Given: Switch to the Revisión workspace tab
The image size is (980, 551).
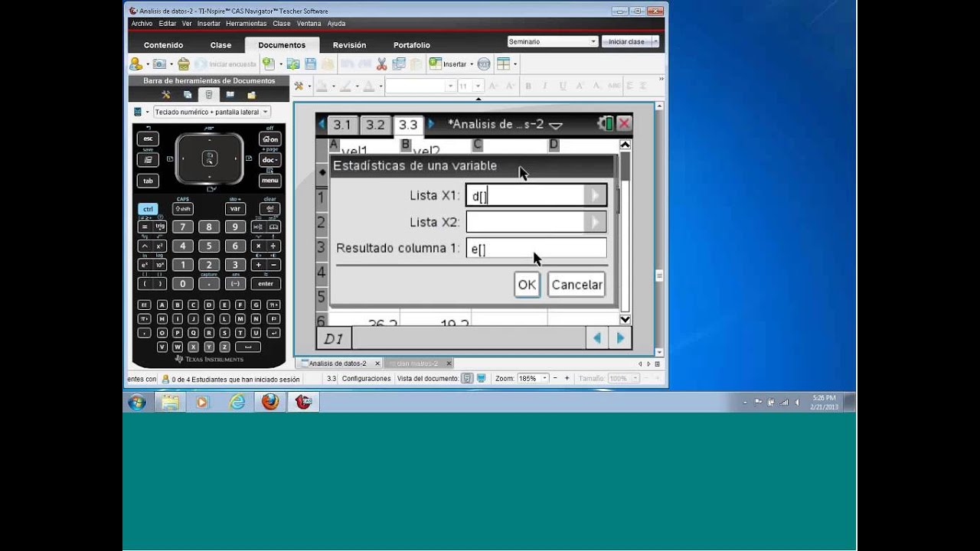Looking at the screenshot, I should pos(349,45).
